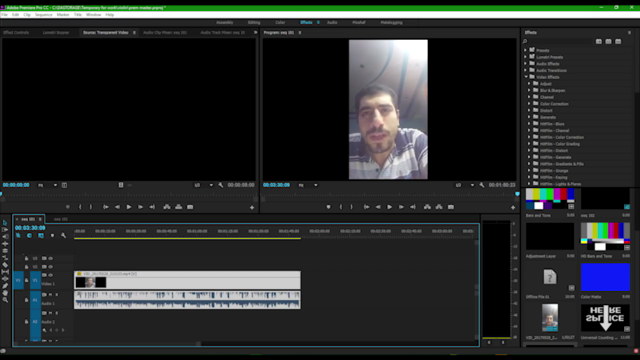
Task: Toggle V3 track output eye
Action: point(51,258)
